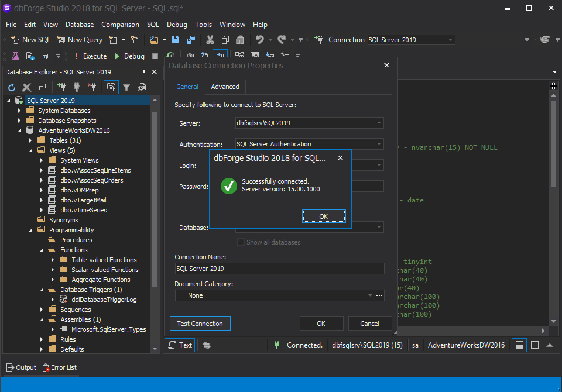Click the purple flask icon
This screenshot has width=562, height=392.
tap(15, 56)
